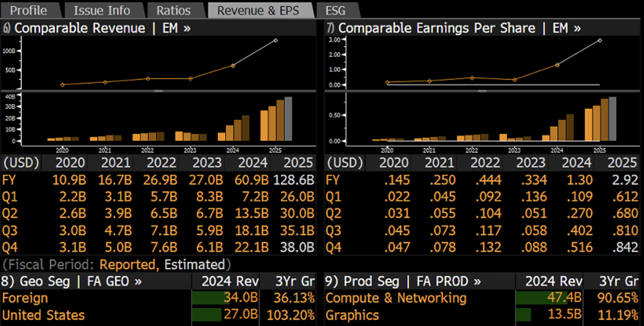The height and width of the screenshot is (326, 644).
Task: Click the revenue chart pane divider handle
Action: [158, 91]
